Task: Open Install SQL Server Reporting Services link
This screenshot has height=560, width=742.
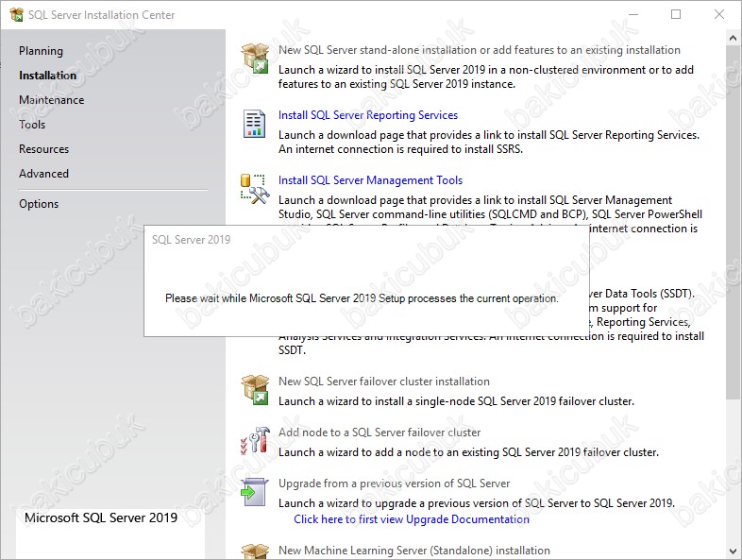Action: pos(367,115)
